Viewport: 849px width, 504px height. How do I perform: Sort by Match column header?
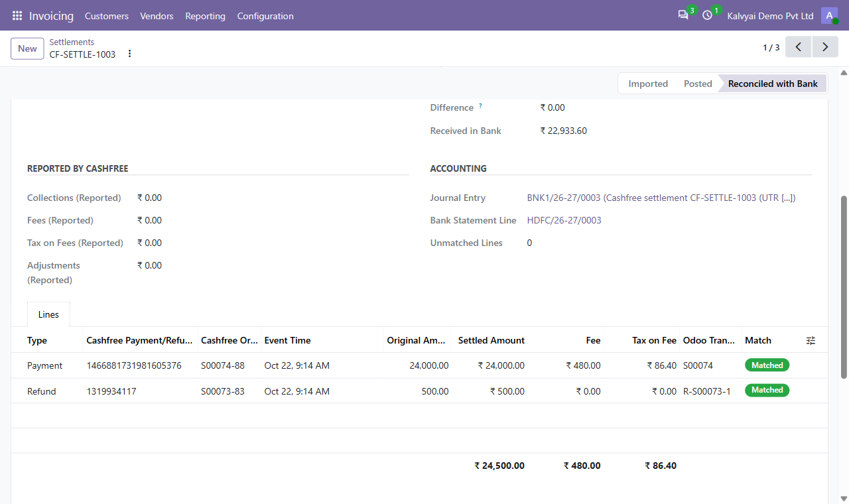click(758, 340)
